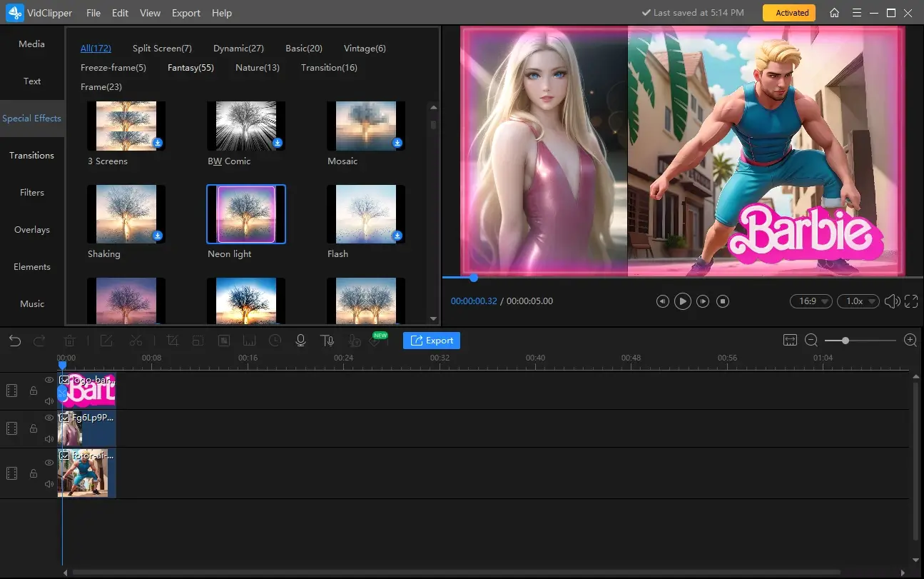Undo the last edit using the undo arrow

(15, 341)
